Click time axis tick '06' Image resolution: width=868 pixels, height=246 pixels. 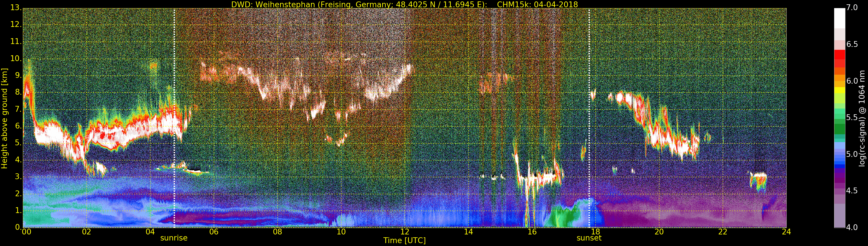click(x=214, y=232)
